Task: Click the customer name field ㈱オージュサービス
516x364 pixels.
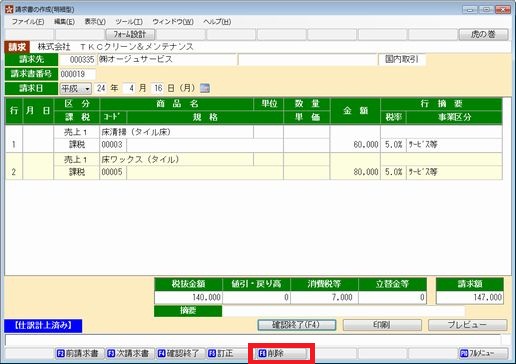Action: pos(167,60)
